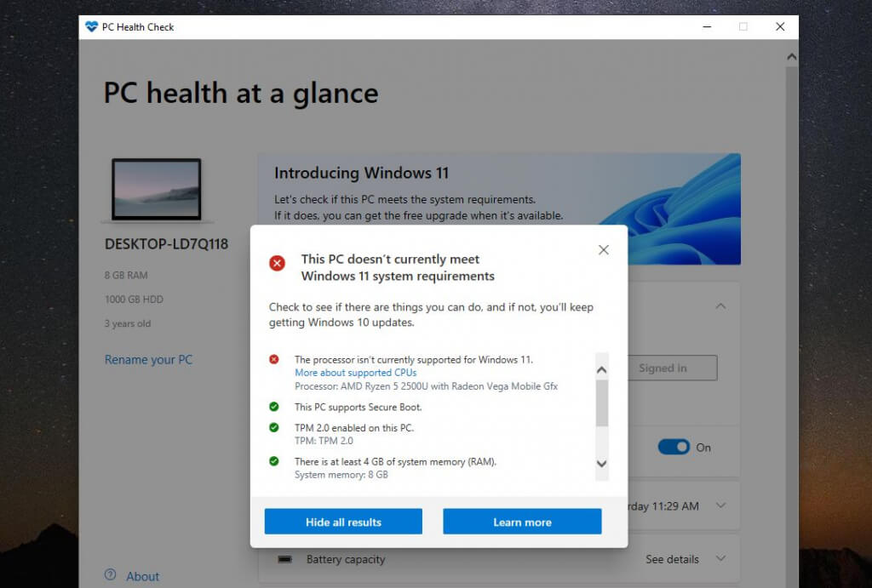872x588 pixels.
Task: Click Hide all results button
Action: point(343,522)
